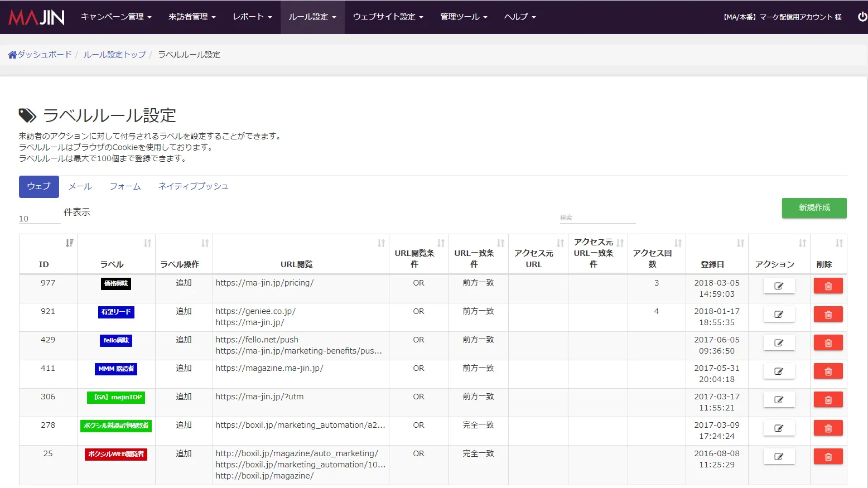Open the 来訪者管理 dropdown menu
Screen dimensions: 868x488
[x=192, y=17]
